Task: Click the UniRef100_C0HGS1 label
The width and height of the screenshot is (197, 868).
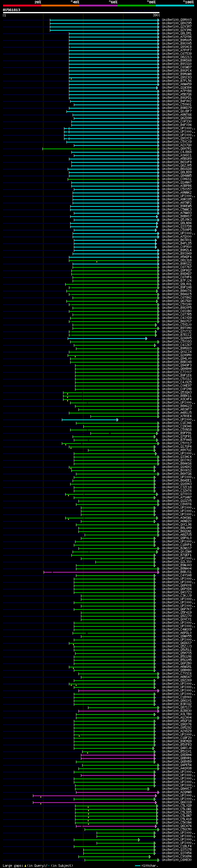Action: pos(177,179)
